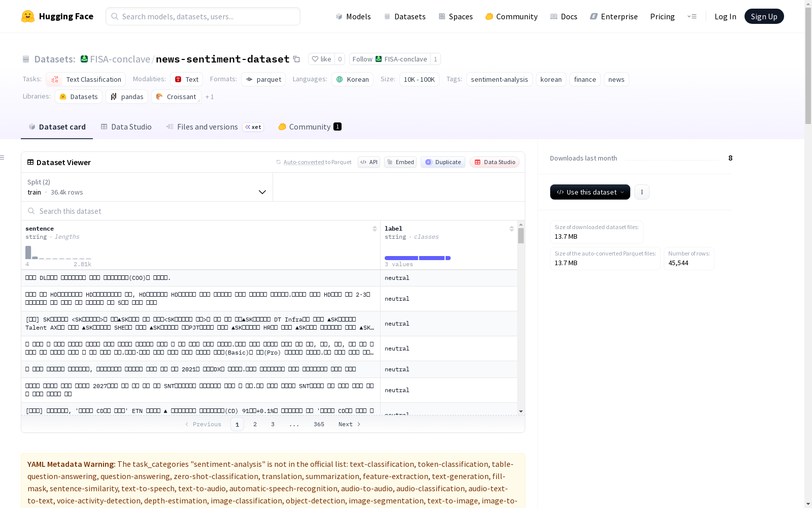Go to Pricing
This screenshot has width=812, height=508.
[662, 16]
